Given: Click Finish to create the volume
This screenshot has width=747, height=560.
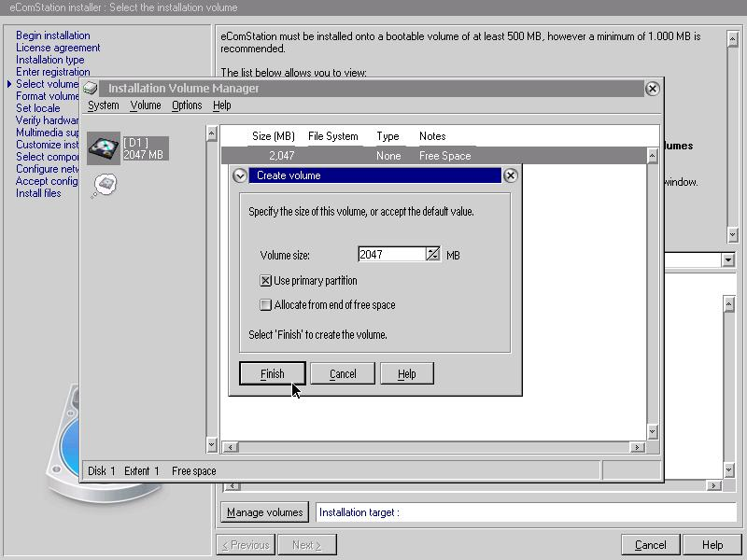Looking at the screenshot, I should point(272,374).
